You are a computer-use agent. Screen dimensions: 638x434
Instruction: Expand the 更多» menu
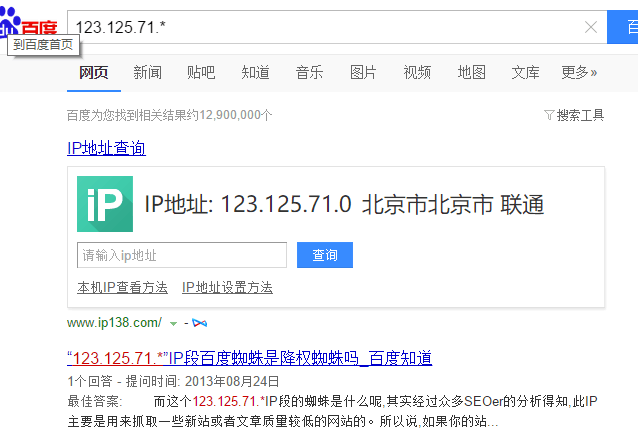(x=579, y=73)
